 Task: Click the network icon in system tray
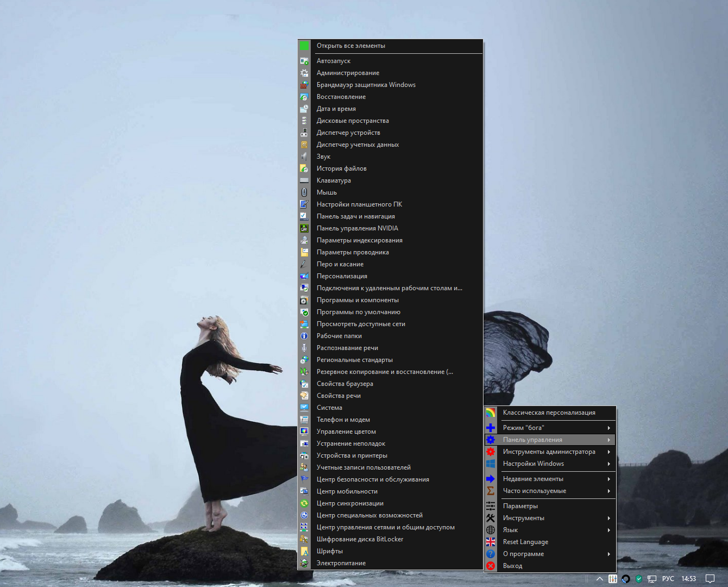pyautogui.click(x=652, y=579)
